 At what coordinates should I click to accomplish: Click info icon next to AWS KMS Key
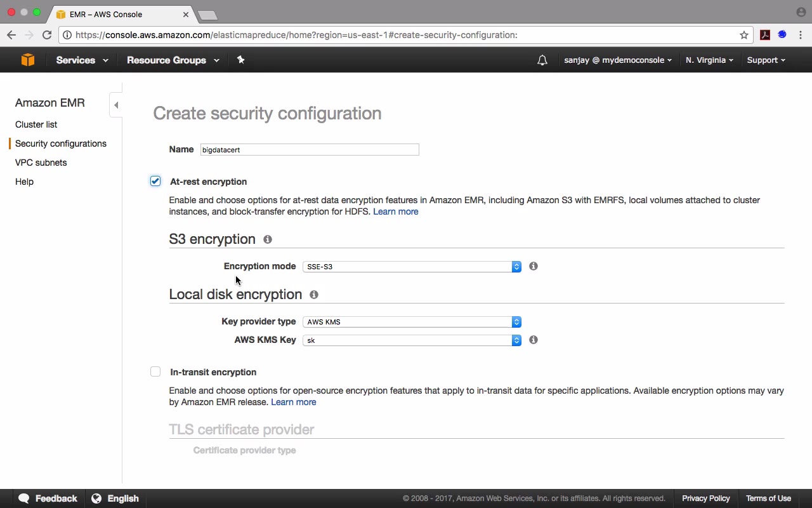(x=534, y=340)
